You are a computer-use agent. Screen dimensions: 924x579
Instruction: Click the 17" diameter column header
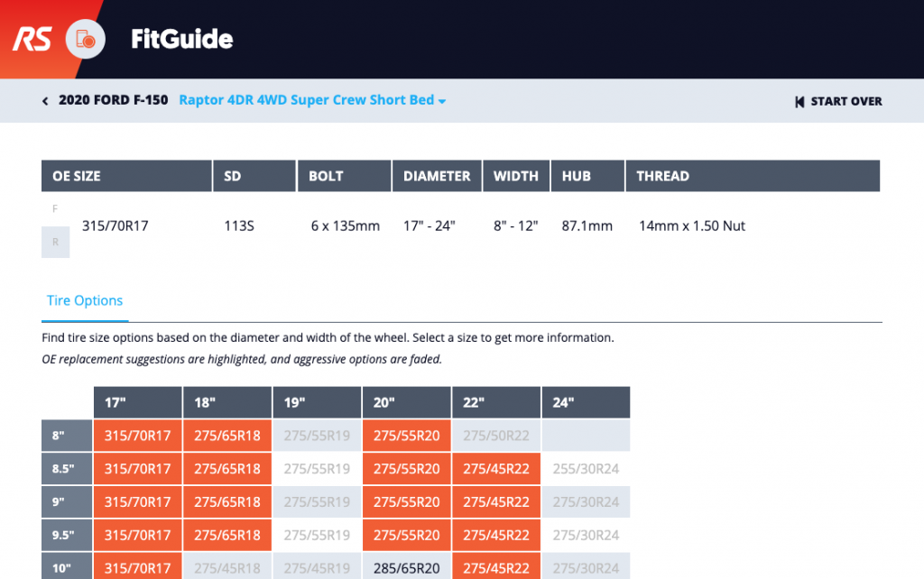point(138,402)
